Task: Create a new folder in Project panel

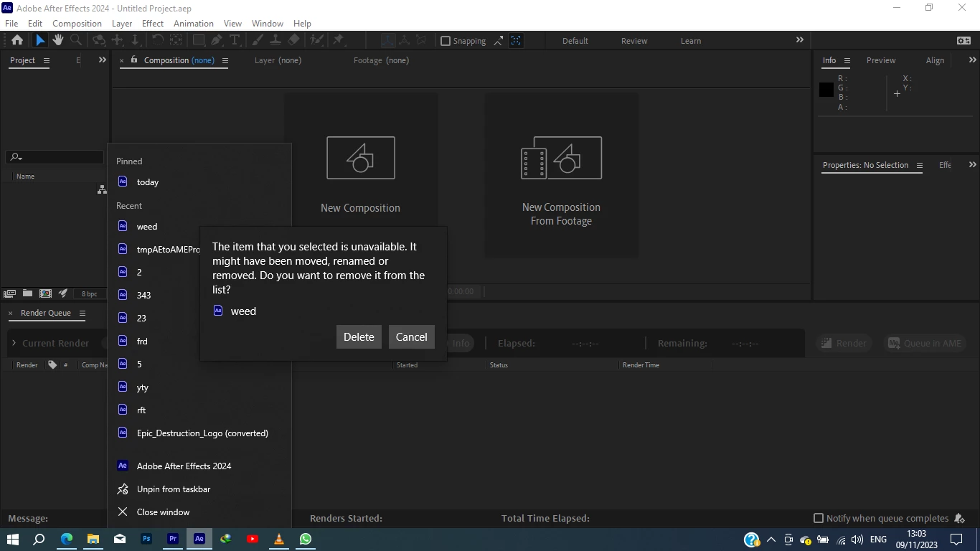Action: click(27, 293)
